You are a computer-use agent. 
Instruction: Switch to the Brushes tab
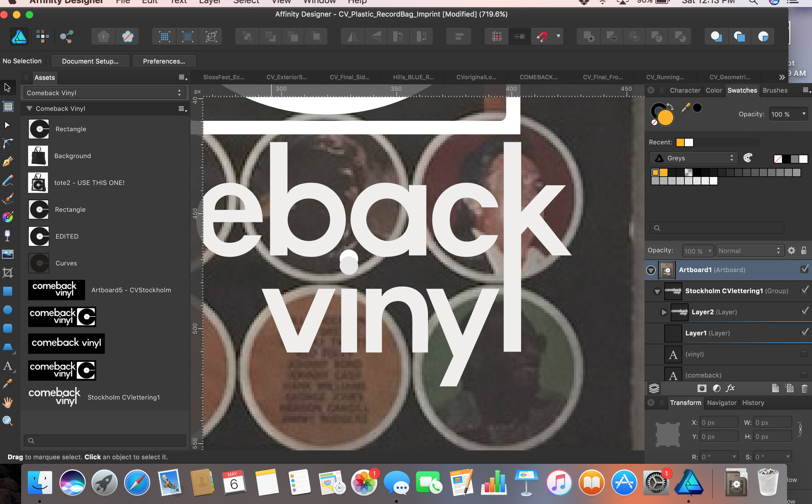775,90
